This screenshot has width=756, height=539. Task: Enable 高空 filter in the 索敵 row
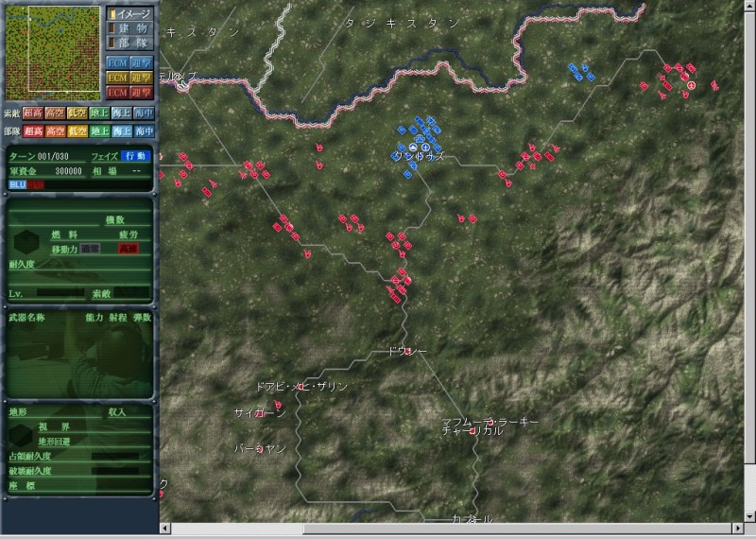coord(55,113)
